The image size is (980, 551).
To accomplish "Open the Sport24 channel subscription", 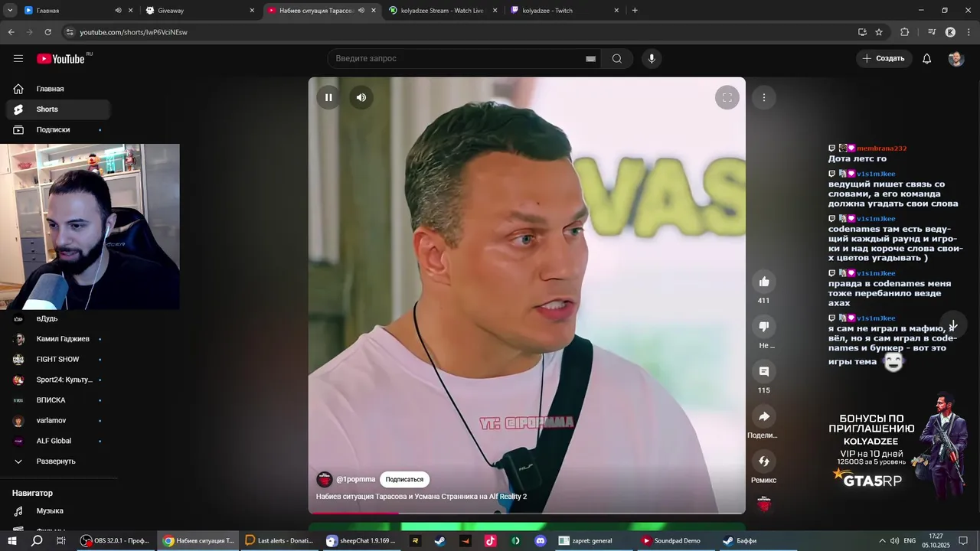I will pyautogui.click(x=58, y=380).
